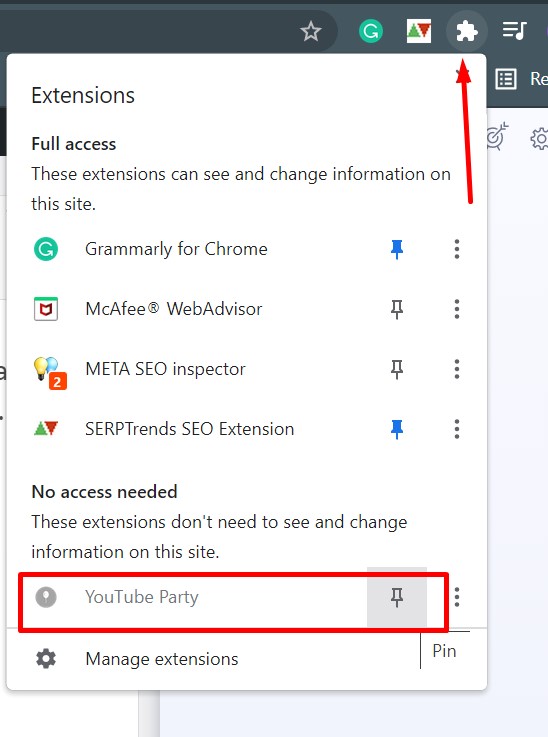Screen dimensions: 548x737
Task: Unpin Grammarly for Chrome
Action: click(x=397, y=249)
